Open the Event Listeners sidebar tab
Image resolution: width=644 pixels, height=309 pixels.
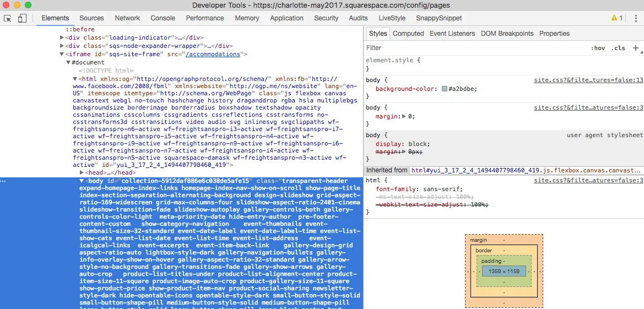point(452,34)
